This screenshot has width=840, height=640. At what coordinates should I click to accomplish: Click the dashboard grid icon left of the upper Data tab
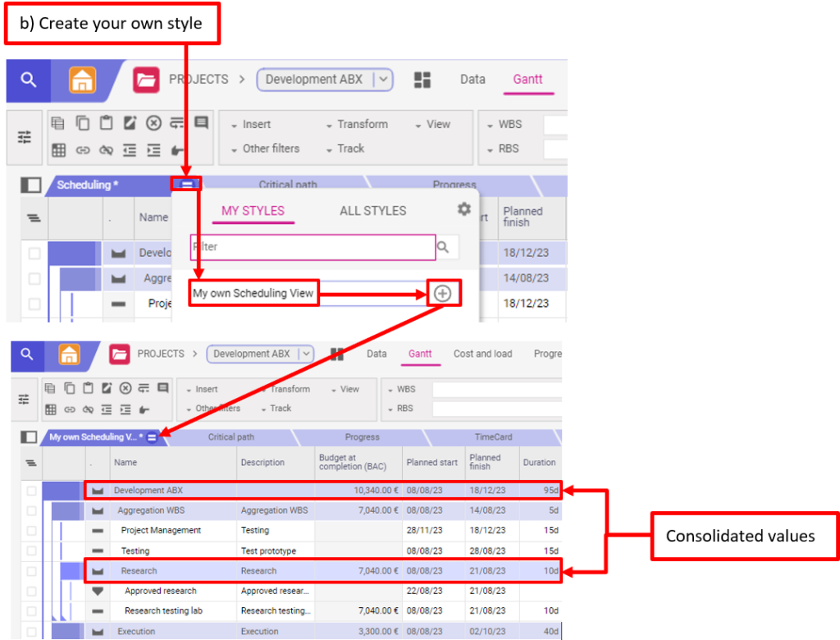pos(422,80)
